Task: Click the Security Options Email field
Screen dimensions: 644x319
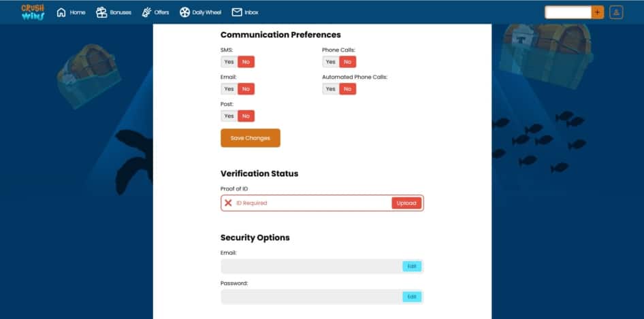Action: tap(322, 267)
